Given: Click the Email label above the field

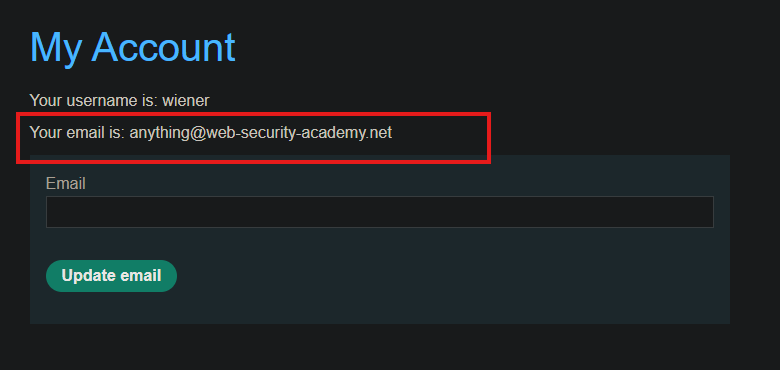Looking at the screenshot, I should pos(66,184).
